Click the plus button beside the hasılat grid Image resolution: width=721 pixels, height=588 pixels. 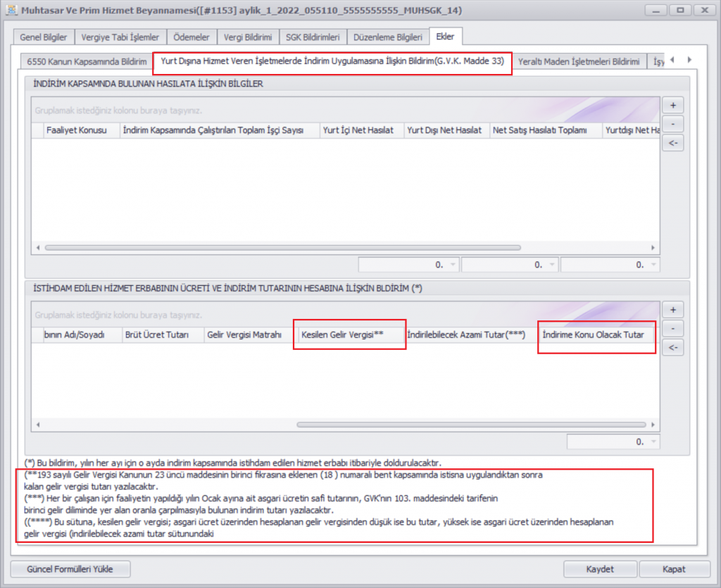672,106
